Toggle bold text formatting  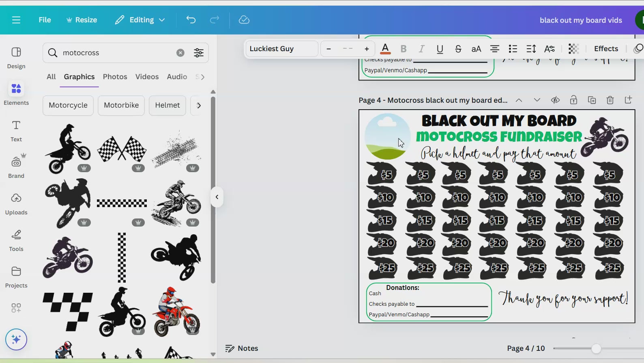coord(403,49)
